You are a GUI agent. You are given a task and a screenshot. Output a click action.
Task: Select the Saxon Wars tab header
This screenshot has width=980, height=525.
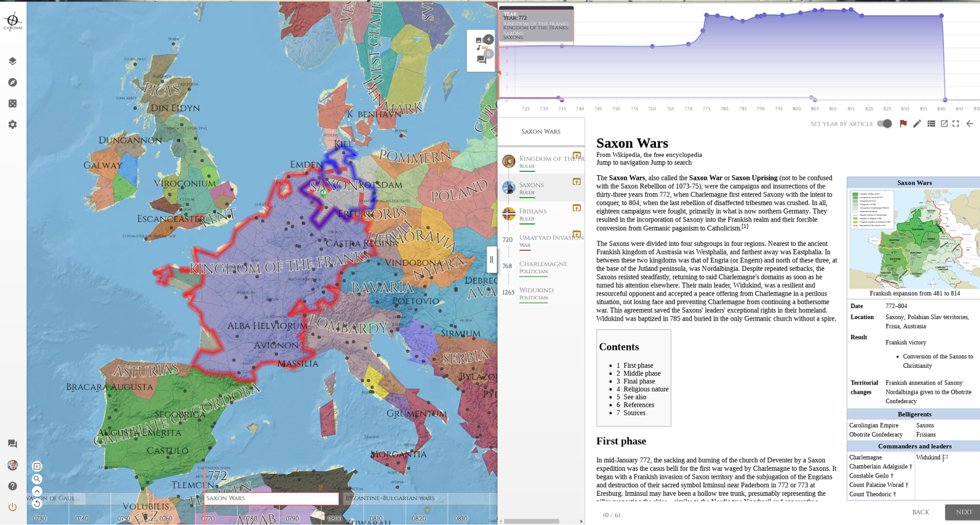click(x=541, y=132)
